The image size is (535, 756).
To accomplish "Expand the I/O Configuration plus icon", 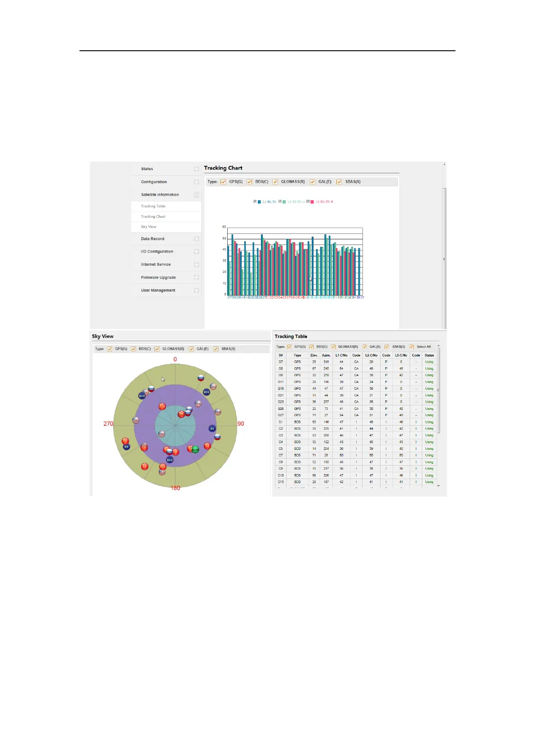I will coord(196,251).
